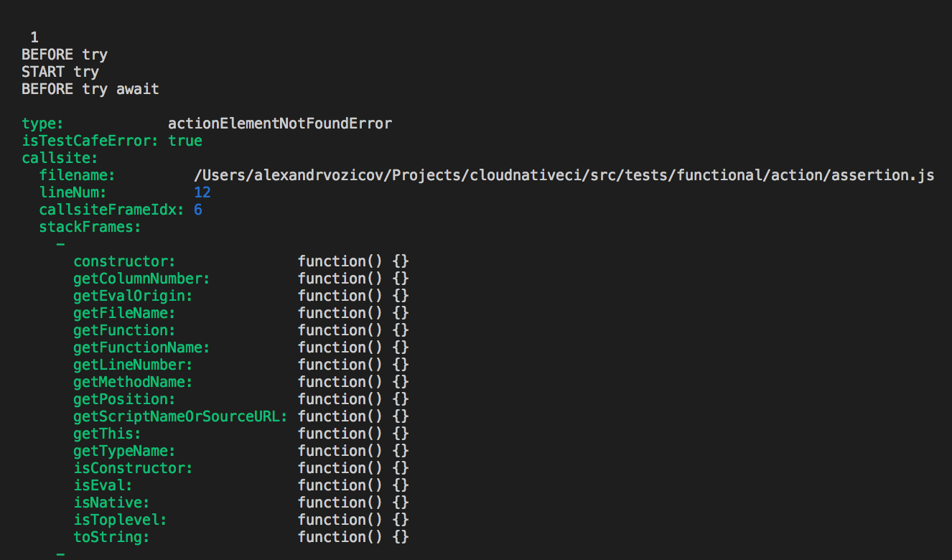Click the 'getThis:' key
Image resolution: width=952 pixels, height=560 pixels.
tap(107, 434)
